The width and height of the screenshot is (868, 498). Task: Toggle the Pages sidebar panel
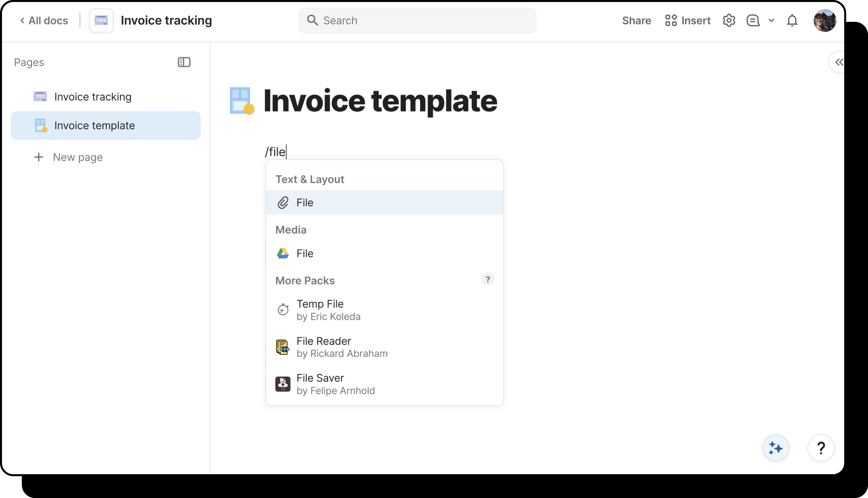(x=184, y=62)
